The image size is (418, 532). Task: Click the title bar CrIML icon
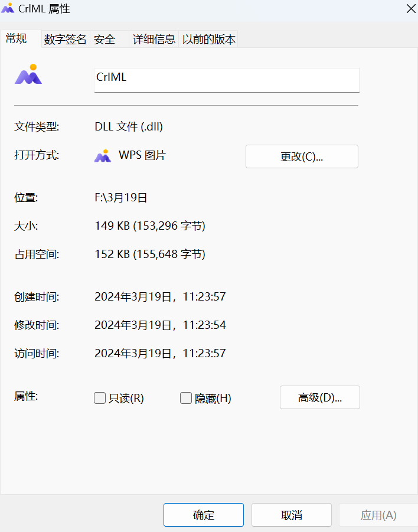8,8
